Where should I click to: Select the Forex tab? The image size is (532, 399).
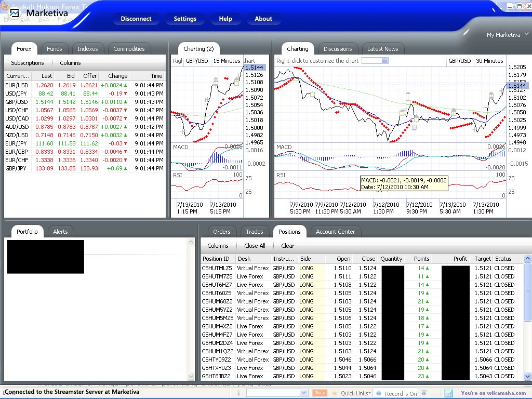click(24, 49)
